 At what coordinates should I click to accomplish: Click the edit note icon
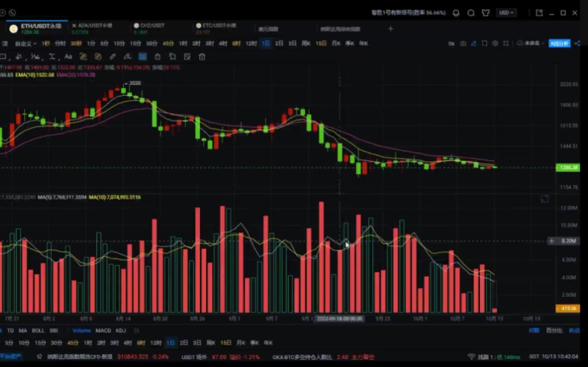coord(187,57)
